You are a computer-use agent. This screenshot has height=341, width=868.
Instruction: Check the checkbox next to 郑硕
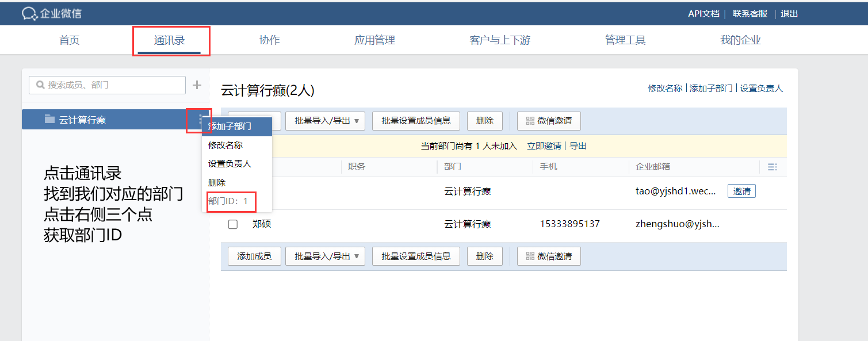tap(232, 224)
